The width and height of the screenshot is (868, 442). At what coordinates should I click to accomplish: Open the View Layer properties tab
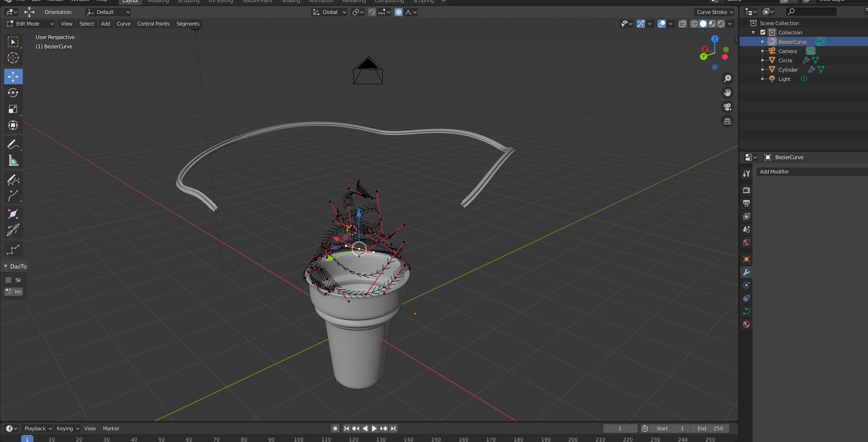click(746, 216)
